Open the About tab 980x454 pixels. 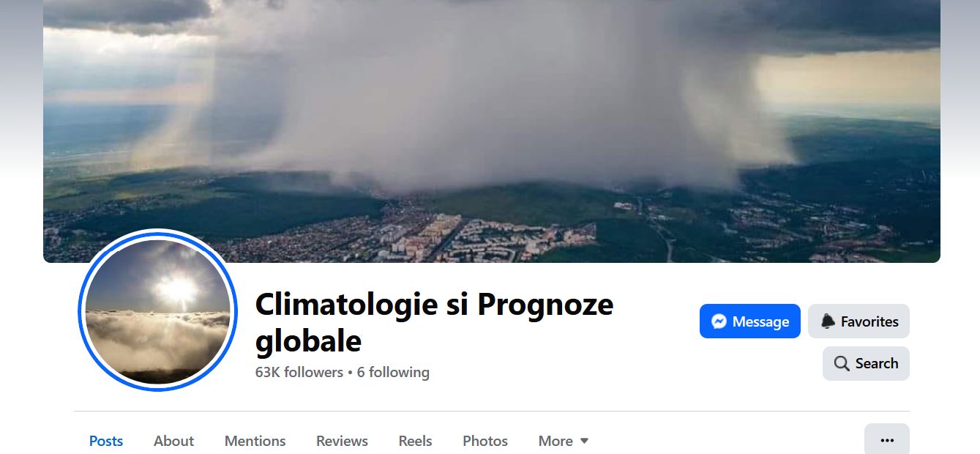coord(173,441)
